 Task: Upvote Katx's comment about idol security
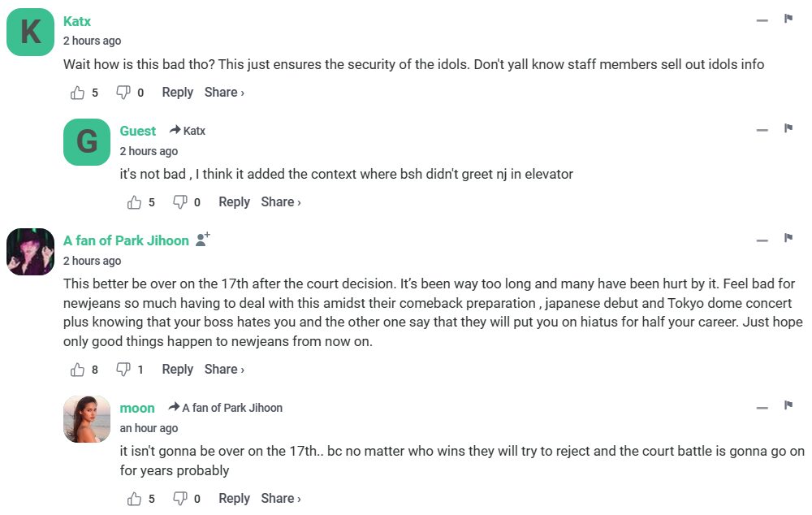point(78,93)
